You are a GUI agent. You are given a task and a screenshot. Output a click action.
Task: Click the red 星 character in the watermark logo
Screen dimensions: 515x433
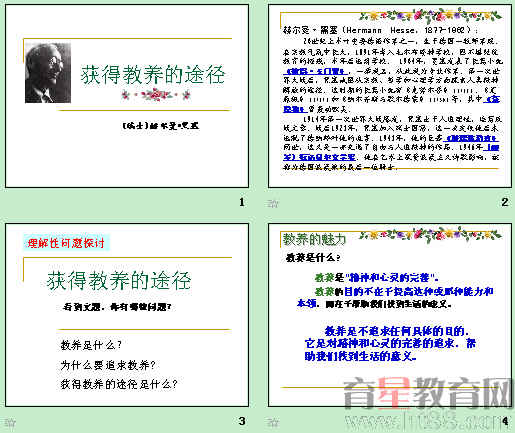coord(395,393)
